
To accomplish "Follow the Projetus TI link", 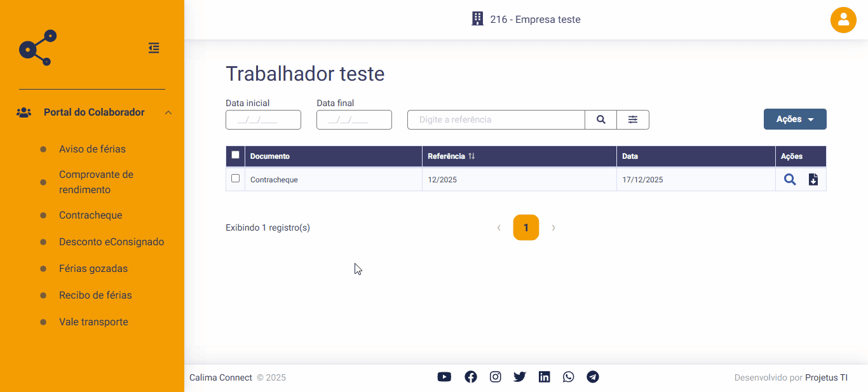I will (826, 377).
